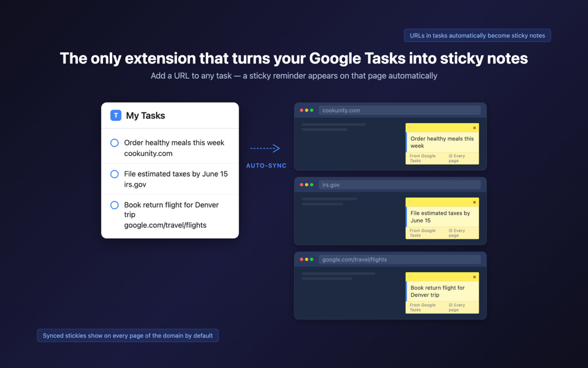
Task: Click google.com/travel/flights URL in task list
Action: point(165,226)
